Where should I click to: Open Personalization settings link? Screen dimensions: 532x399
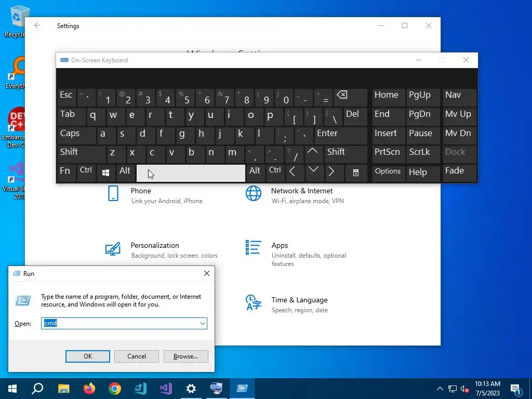pos(155,245)
